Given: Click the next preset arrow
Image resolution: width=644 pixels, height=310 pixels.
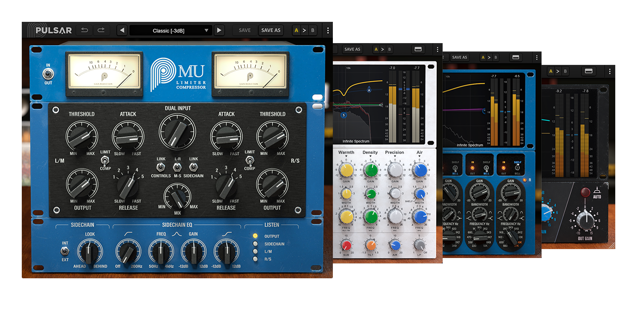Looking at the screenshot, I should (x=219, y=30).
